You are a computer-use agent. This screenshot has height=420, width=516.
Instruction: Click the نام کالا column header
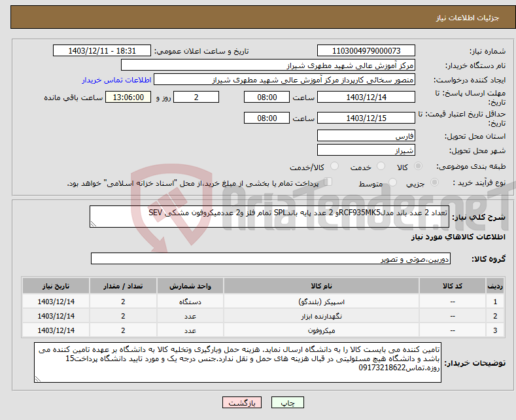tap(321, 286)
